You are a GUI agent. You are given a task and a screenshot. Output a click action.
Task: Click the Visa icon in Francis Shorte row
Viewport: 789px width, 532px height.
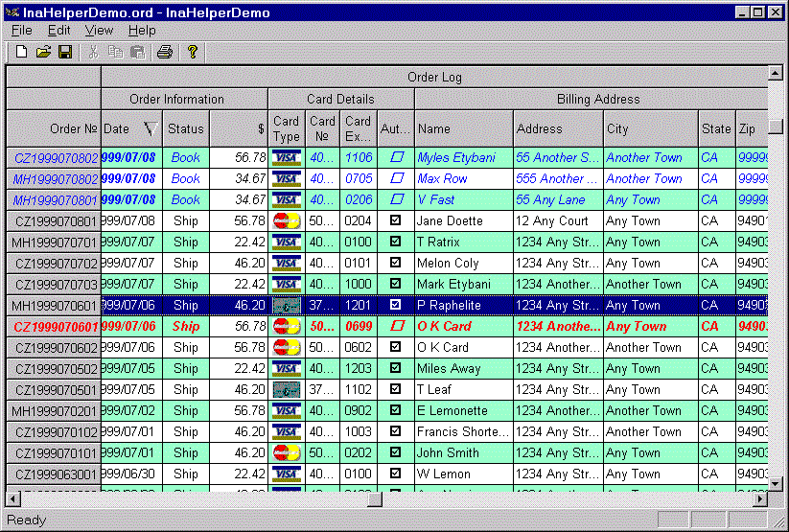[x=287, y=432]
